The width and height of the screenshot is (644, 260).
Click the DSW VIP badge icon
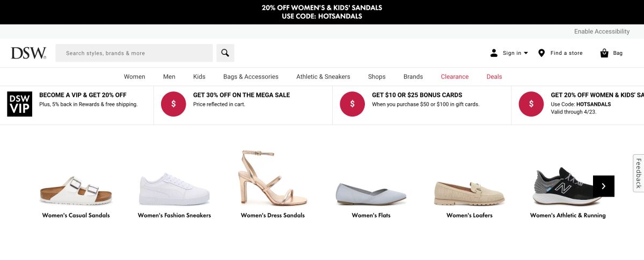20,104
